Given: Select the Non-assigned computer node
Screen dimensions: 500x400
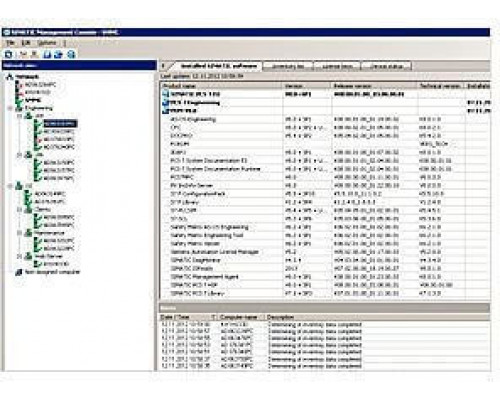Looking at the screenshot, I should 53,272.
